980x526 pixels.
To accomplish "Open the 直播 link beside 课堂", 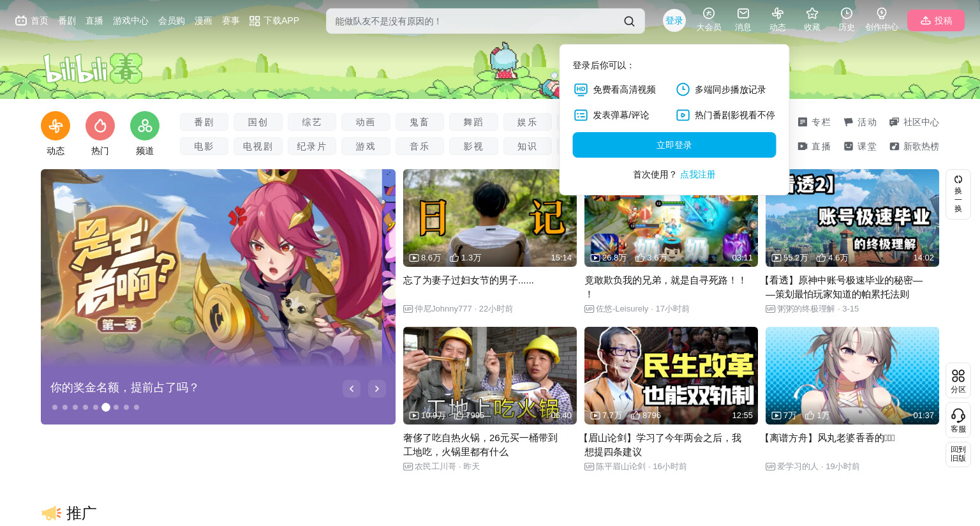I will click(x=814, y=146).
